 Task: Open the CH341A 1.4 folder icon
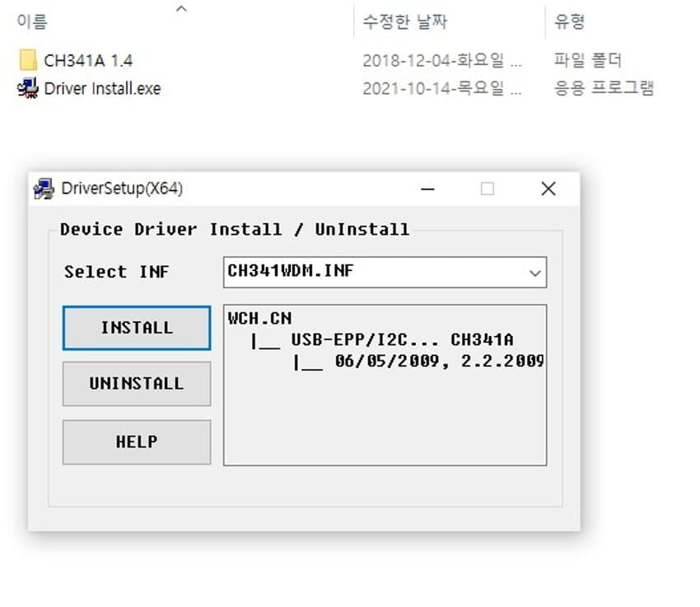pyautogui.click(x=28, y=60)
